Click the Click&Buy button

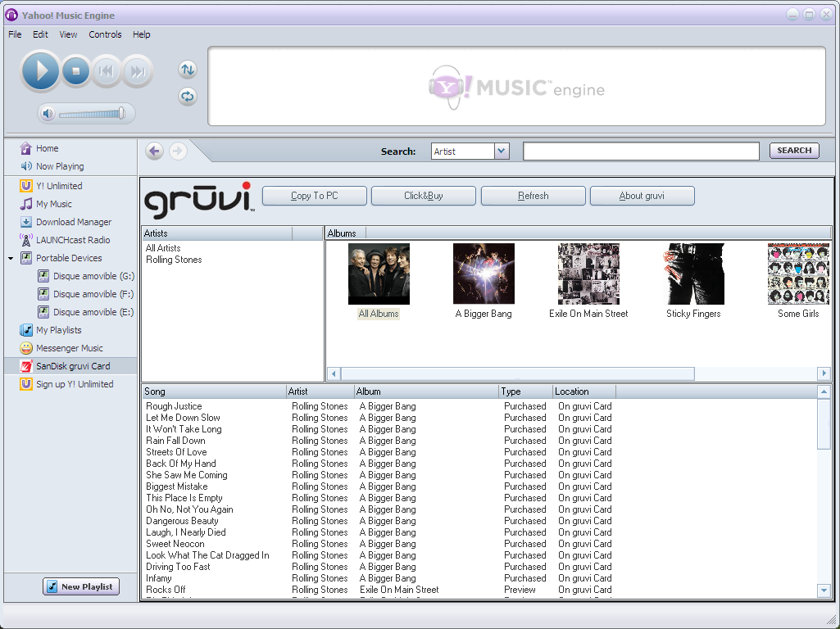[423, 196]
